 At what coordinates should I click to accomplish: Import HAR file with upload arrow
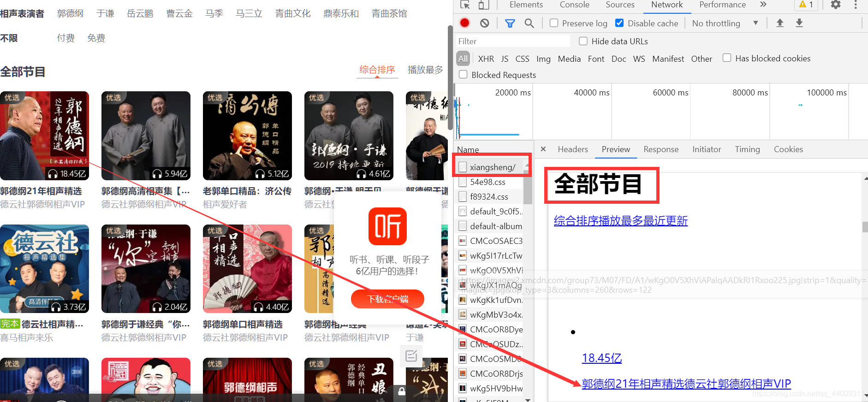click(x=780, y=23)
